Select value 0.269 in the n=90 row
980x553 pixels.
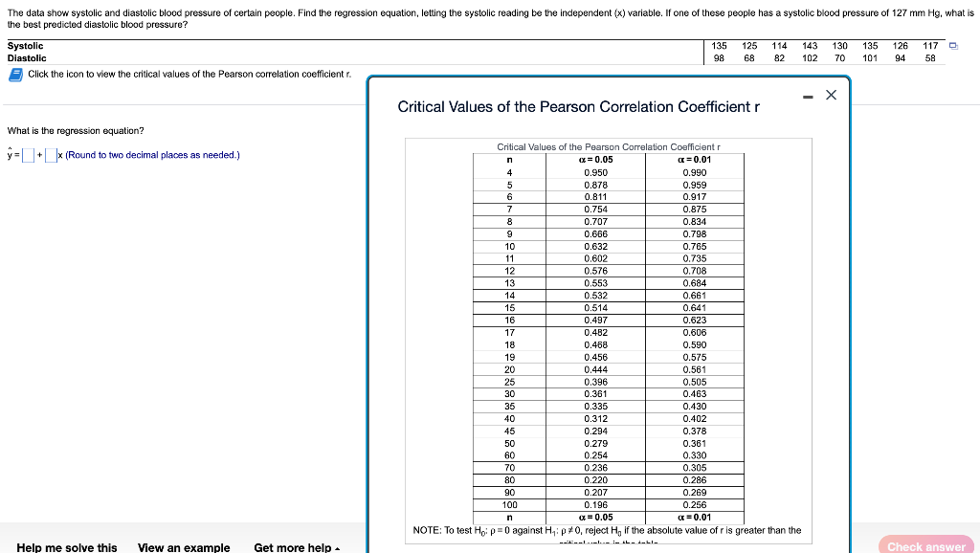point(695,493)
